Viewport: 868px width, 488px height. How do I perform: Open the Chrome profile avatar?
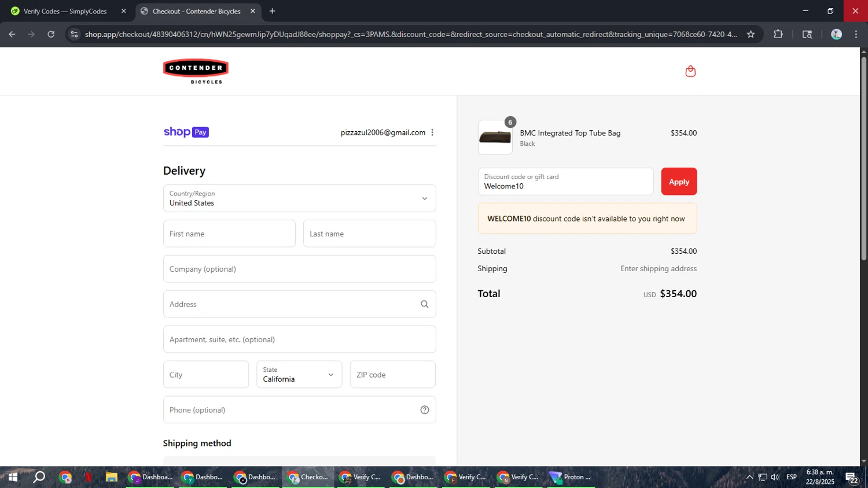(836, 34)
